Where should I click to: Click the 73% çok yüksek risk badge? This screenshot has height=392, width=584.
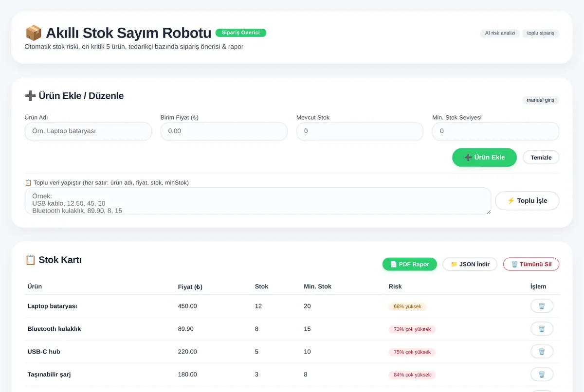click(x=412, y=329)
